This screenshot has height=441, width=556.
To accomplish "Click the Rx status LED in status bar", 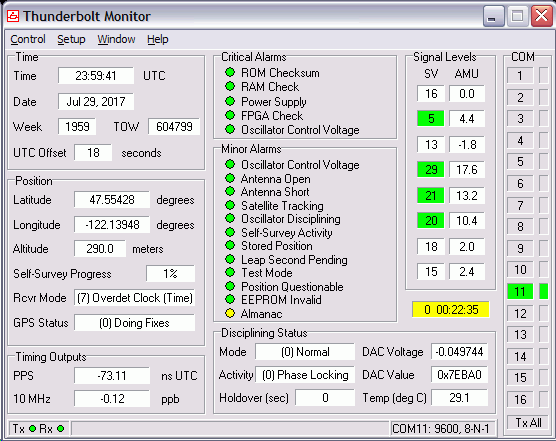I will [x=61, y=429].
